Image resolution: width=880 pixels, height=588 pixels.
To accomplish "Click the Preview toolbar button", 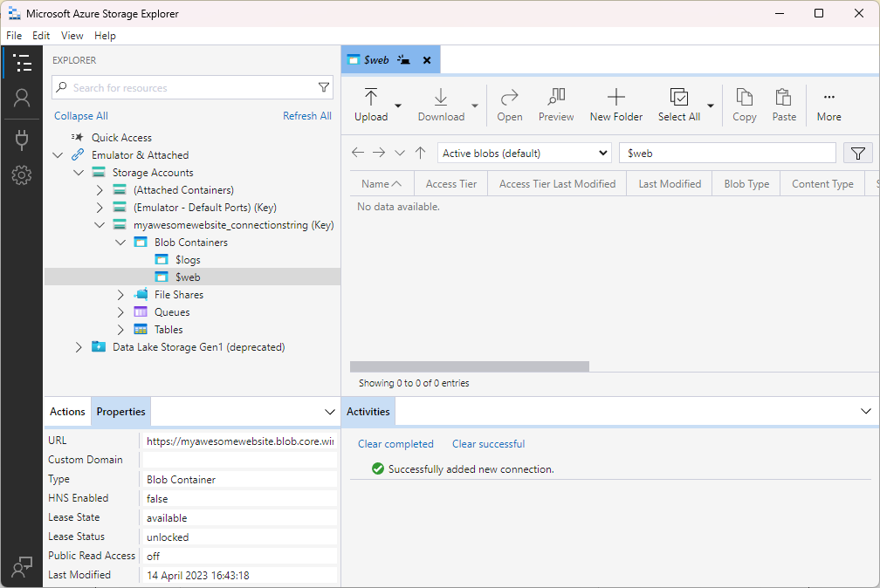I will point(556,105).
